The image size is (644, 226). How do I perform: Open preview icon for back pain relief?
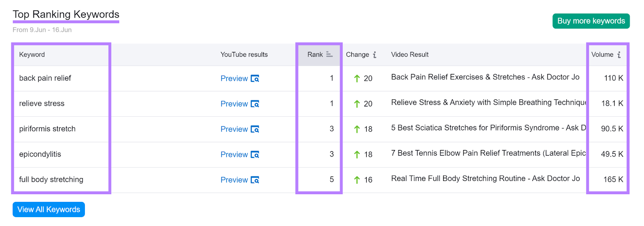point(255,78)
